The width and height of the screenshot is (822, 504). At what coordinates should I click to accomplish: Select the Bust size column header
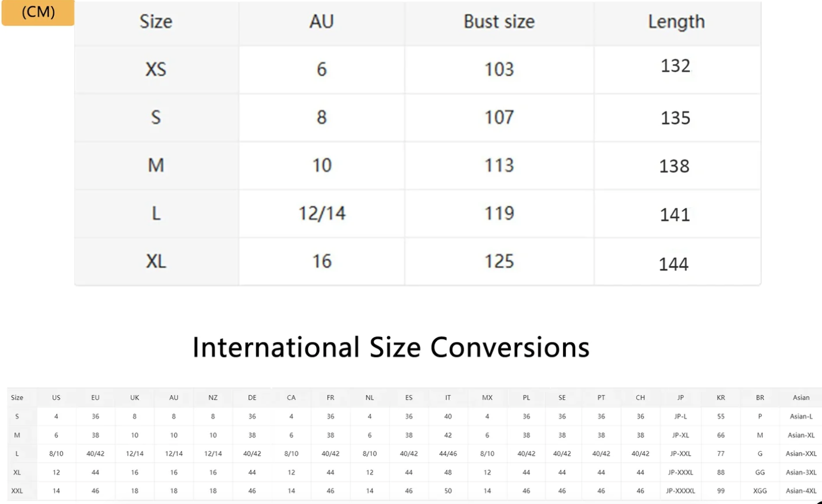point(499,22)
